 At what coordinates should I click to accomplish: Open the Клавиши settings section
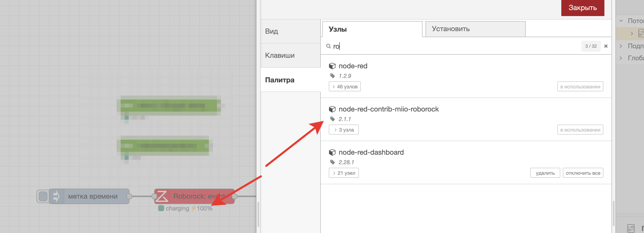(290, 55)
